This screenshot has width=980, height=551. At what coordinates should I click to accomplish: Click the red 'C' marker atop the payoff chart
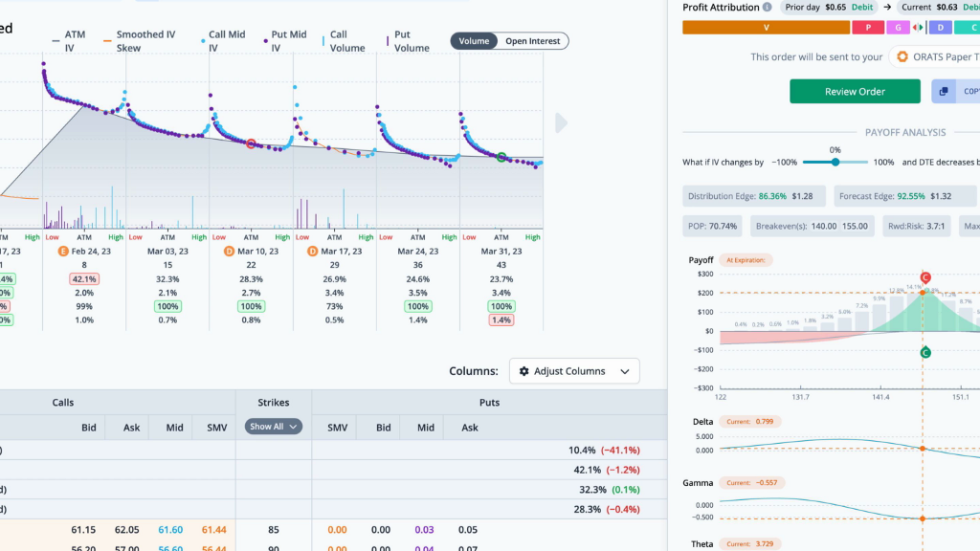[x=925, y=277]
